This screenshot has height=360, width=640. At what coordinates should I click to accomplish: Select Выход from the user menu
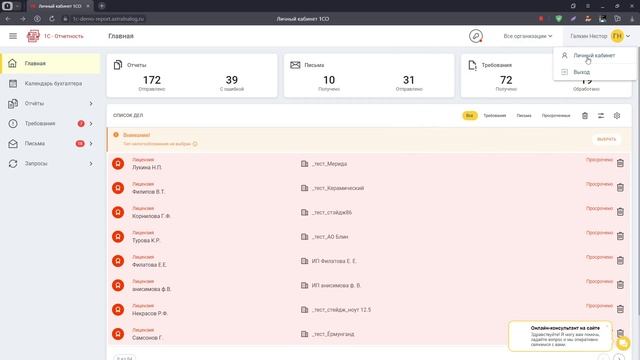pos(594,72)
